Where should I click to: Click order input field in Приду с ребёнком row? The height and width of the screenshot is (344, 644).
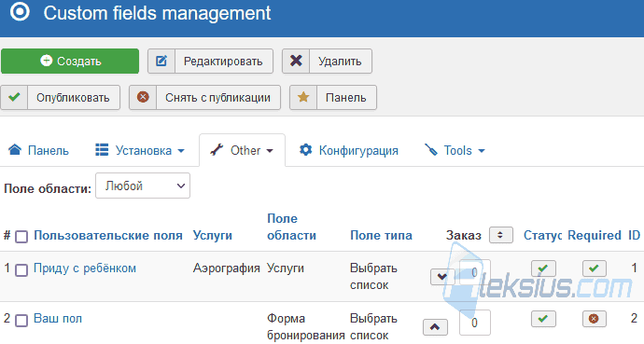pyautogui.click(x=474, y=272)
